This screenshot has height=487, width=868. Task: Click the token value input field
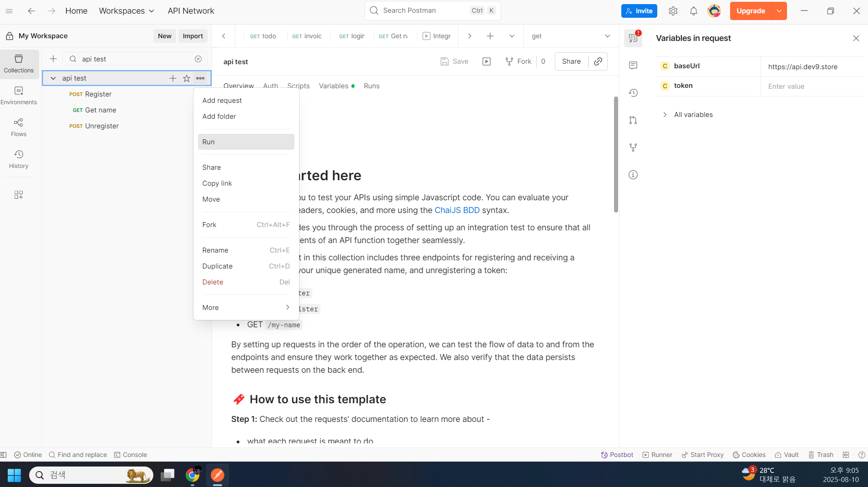click(812, 86)
